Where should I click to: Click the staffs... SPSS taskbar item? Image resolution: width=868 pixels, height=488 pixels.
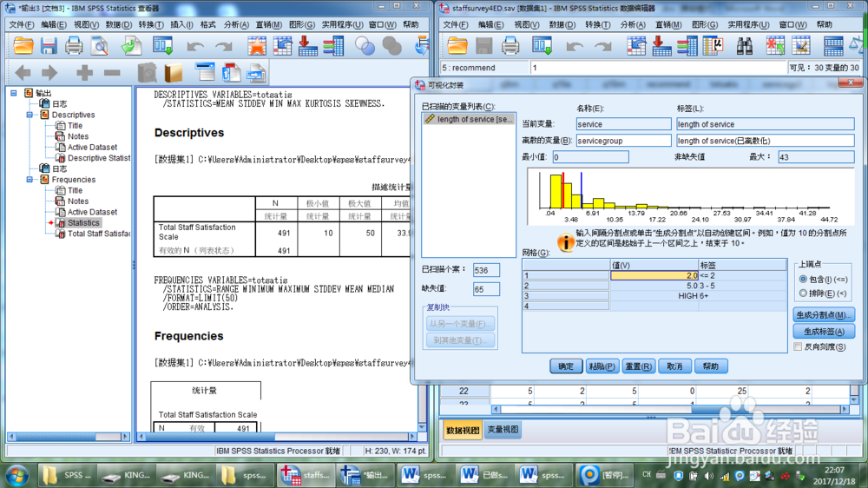305,475
